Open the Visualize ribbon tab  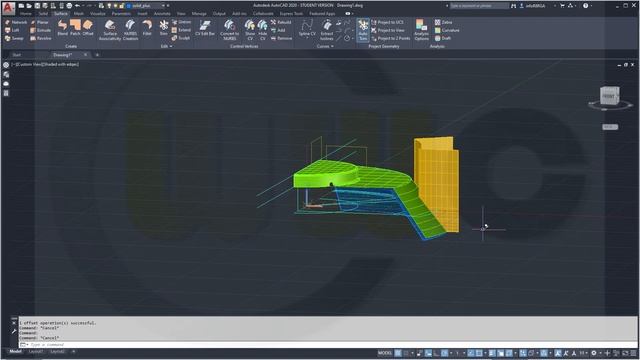click(x=98, y=13)
